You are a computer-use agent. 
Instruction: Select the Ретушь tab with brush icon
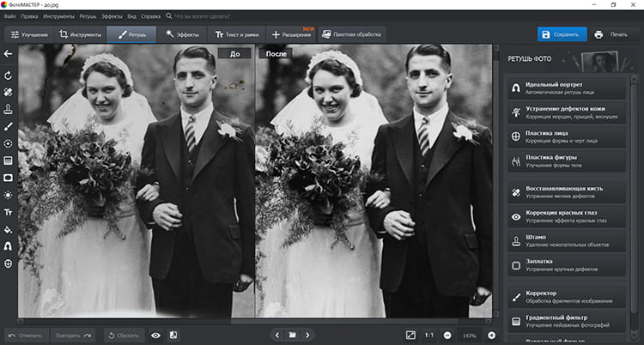tap(131, 34)
